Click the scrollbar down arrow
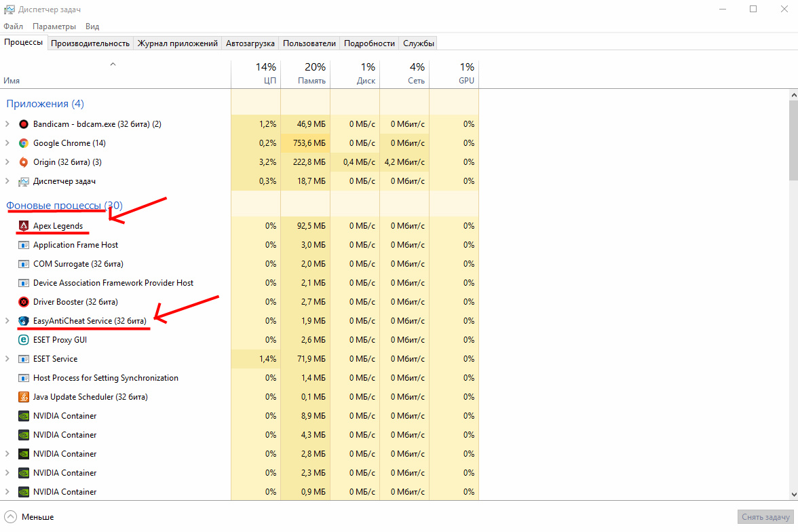This screenshot has height=532, width=798. 793,494
